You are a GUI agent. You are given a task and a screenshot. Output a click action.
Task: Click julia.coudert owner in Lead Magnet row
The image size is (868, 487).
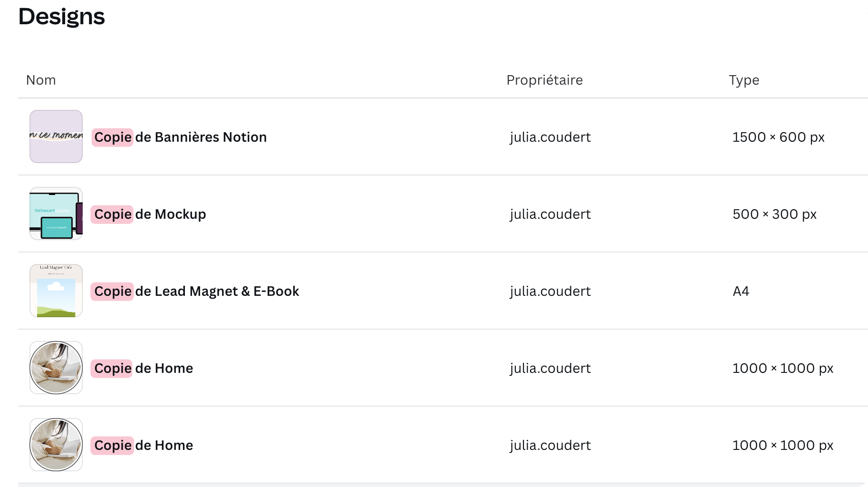click(550, 291)
